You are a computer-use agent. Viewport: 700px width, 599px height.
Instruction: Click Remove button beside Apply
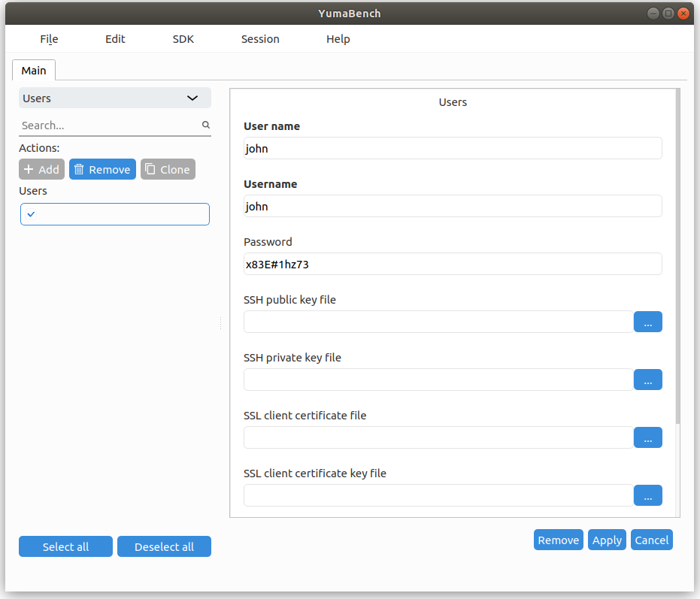[x=559, y=540]
